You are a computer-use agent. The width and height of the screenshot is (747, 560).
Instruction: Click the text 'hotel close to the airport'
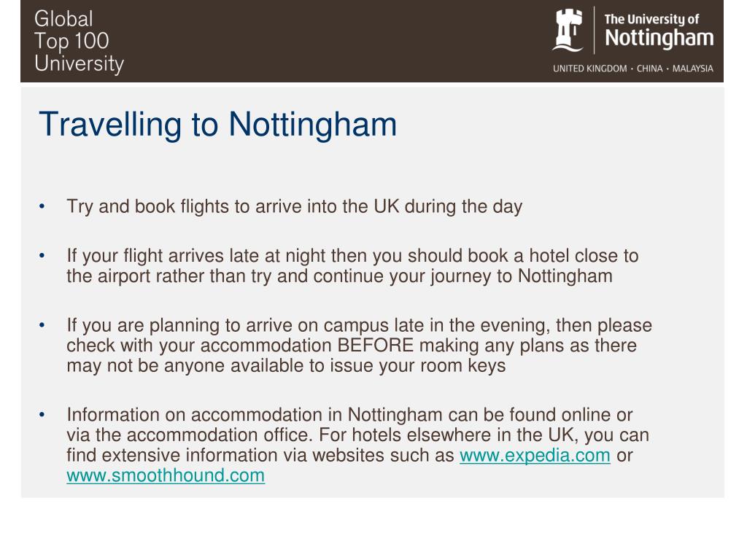point(352,265)
